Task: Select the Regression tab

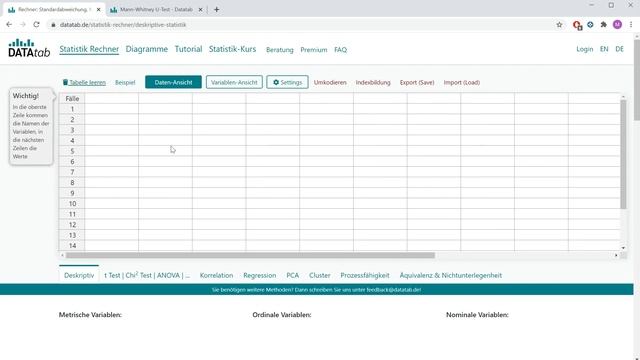Action: point(260,276)
